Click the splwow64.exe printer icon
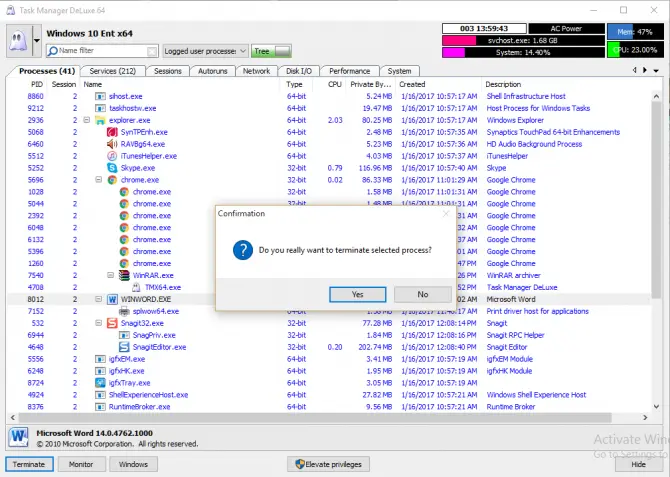Image resolution: width=670 pixels, height=477 pixels. 124,311
